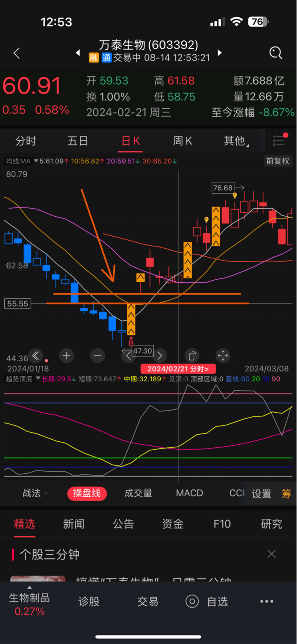Tap the stock title 万泰生物 (603392)
Viewport: 297px width, 644px height.
click(148, 45)
